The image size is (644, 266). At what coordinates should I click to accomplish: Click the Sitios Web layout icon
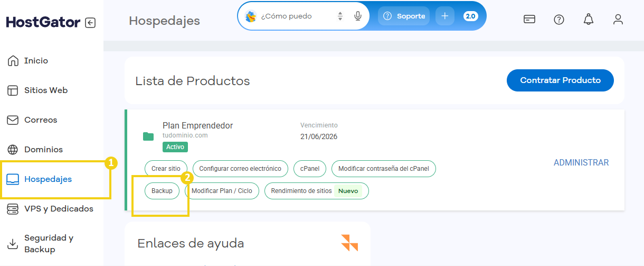(13, 90)
